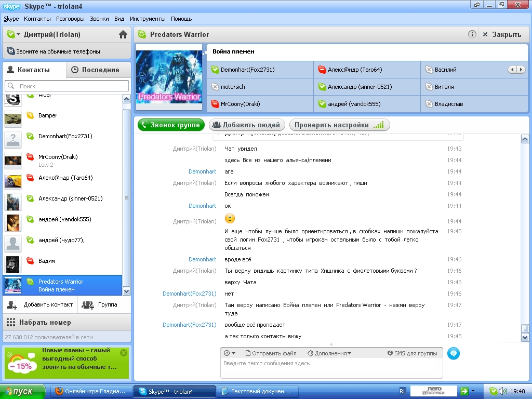This screenshot has width=532, height=399.
Task: Select Александр (sinner-0521) in contacts list
Action: pos(62,201)
